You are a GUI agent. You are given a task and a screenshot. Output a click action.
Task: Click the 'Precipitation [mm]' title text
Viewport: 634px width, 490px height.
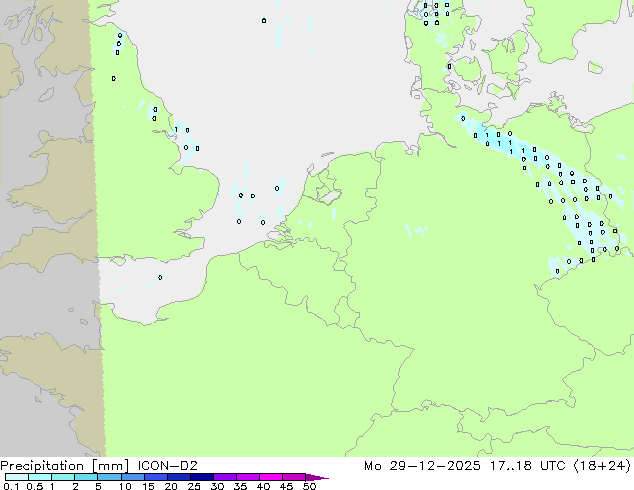point(65,466)
